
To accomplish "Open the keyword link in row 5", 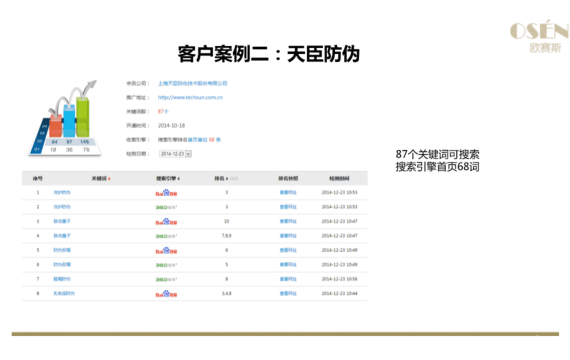I will coord(62,250).
